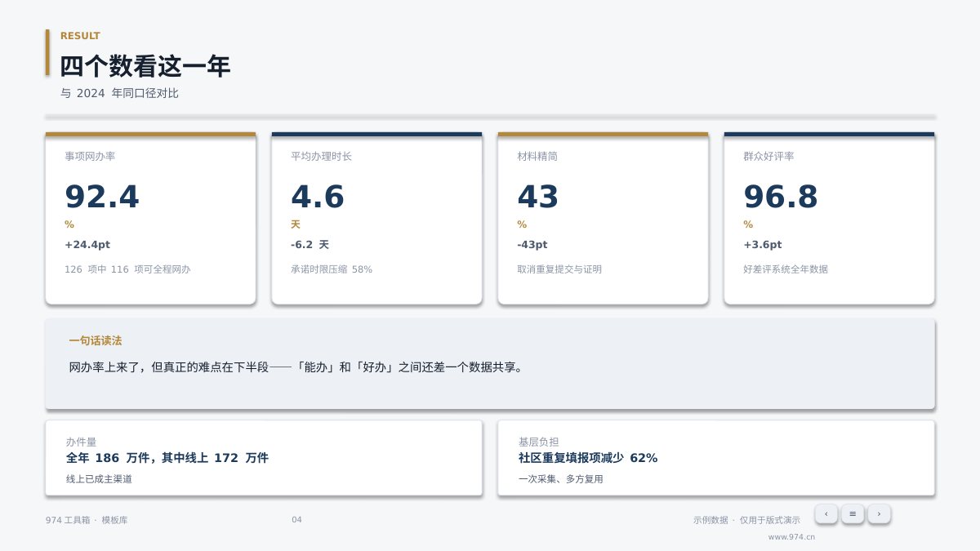Click the -6.2 天 change figure

click(310, 244)
